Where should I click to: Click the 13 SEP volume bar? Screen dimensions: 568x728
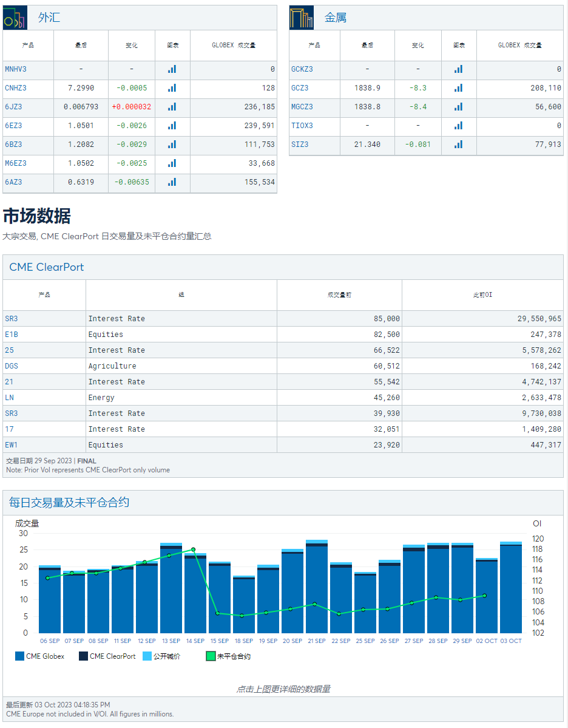pos(171,588)
